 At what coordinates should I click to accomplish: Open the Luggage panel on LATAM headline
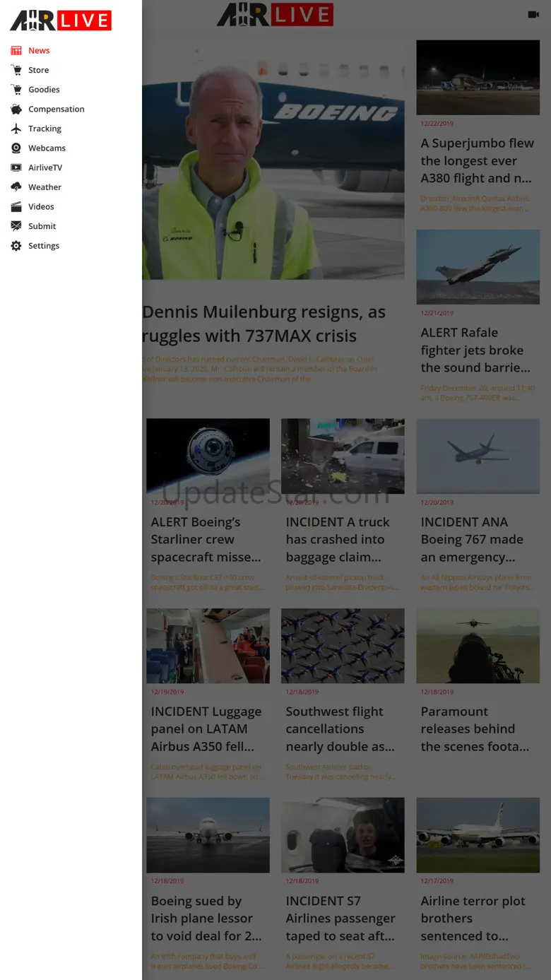206,729
